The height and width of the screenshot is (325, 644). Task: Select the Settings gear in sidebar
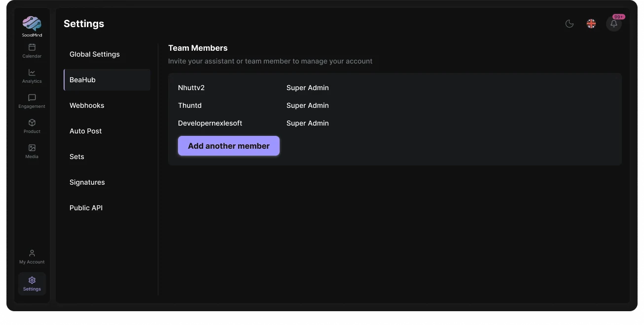(x=32, y=284)
